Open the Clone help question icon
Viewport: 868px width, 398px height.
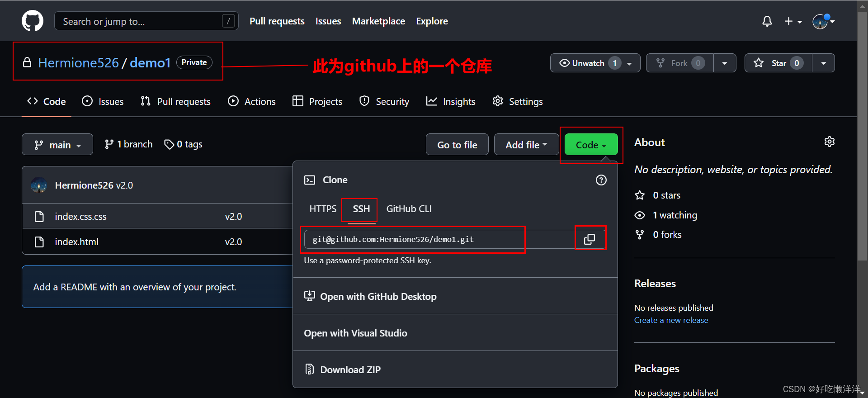[601, 180]
